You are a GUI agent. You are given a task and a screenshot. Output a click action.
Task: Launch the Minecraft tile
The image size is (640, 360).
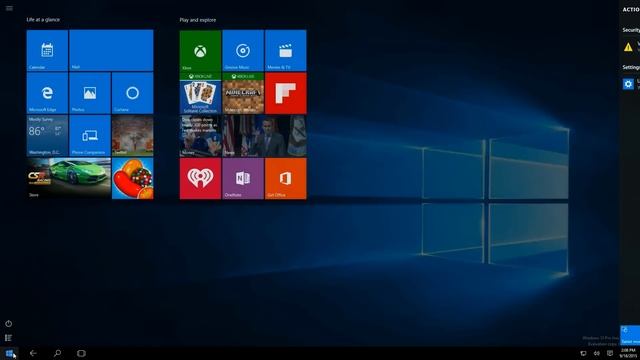point(243,93)
